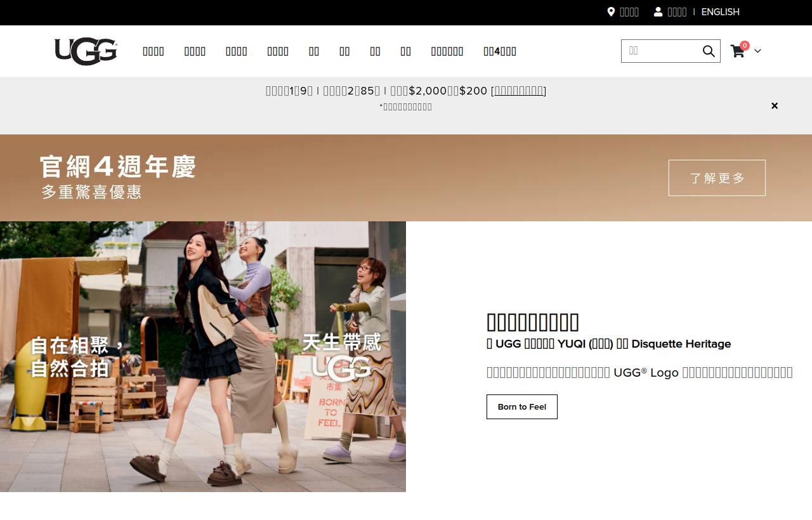
Task: Open the navigation item containing the number 4
Action: 500,51
